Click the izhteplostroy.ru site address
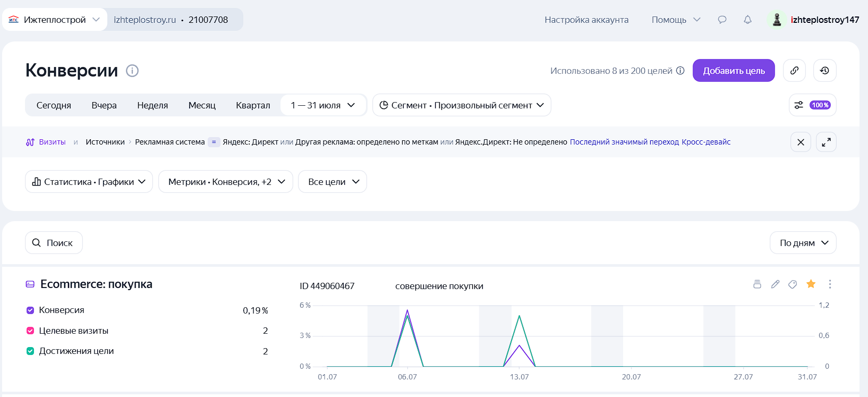This screenshot has width=868, height=397. [144, 20]
